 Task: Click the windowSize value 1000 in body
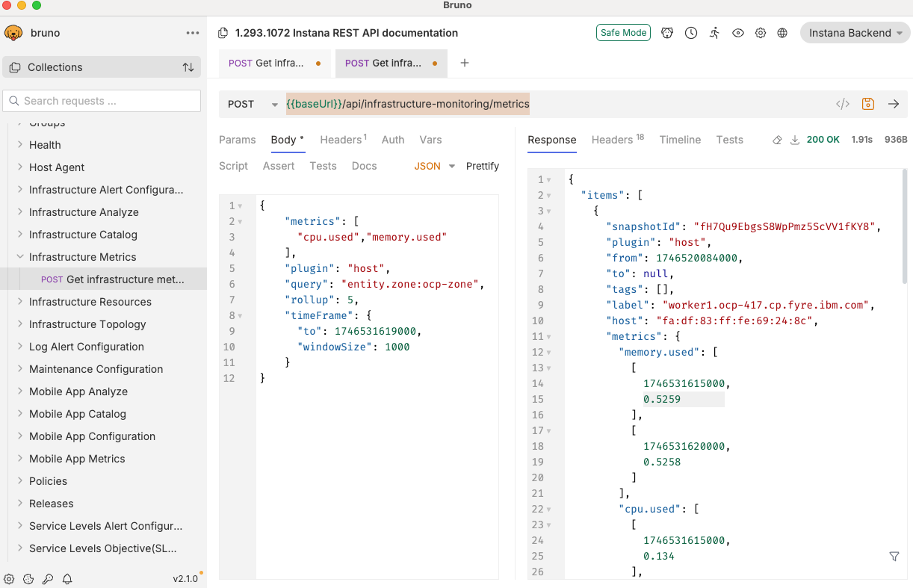[x=397, y=347]
